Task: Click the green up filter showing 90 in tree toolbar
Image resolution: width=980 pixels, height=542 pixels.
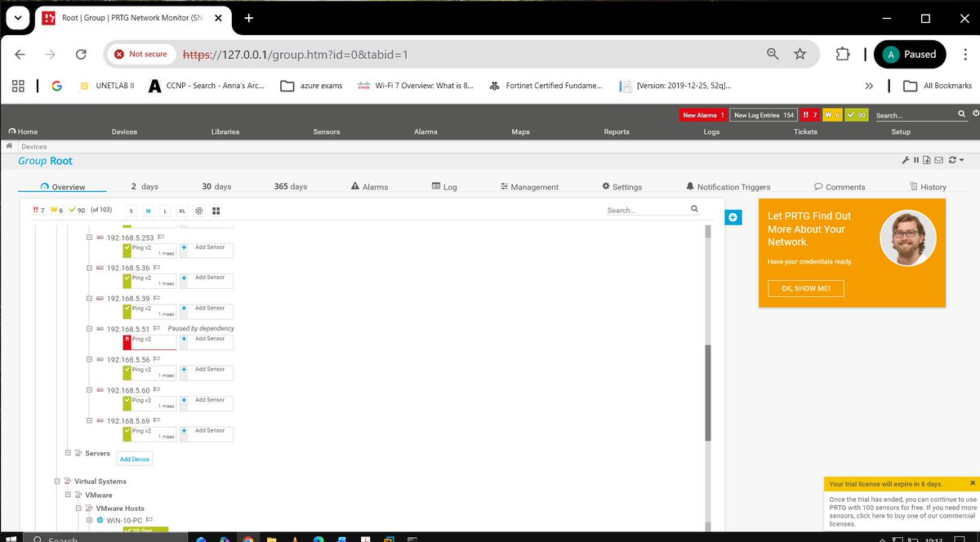Action: point(77,210)
